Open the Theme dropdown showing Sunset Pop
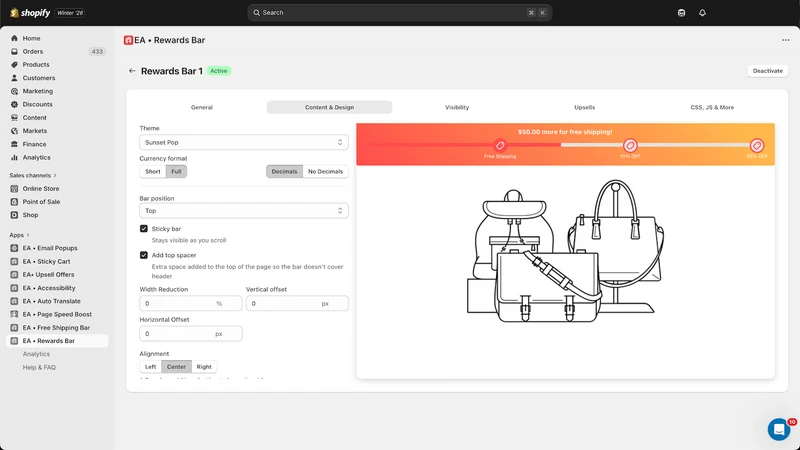800x450 pixels. [x=244, y=142]
